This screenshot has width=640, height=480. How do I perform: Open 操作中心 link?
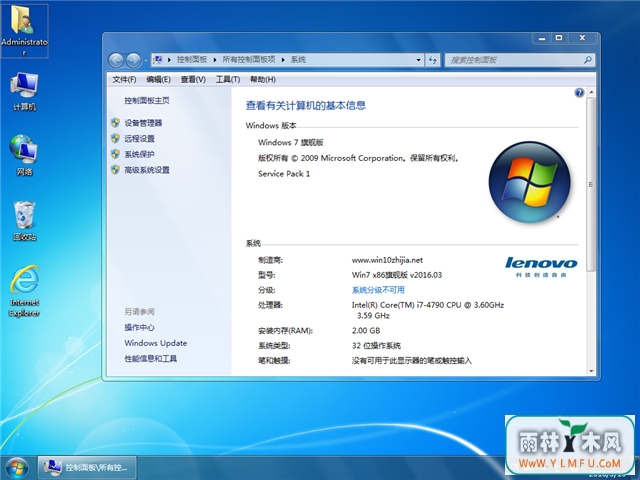[139, 327]
